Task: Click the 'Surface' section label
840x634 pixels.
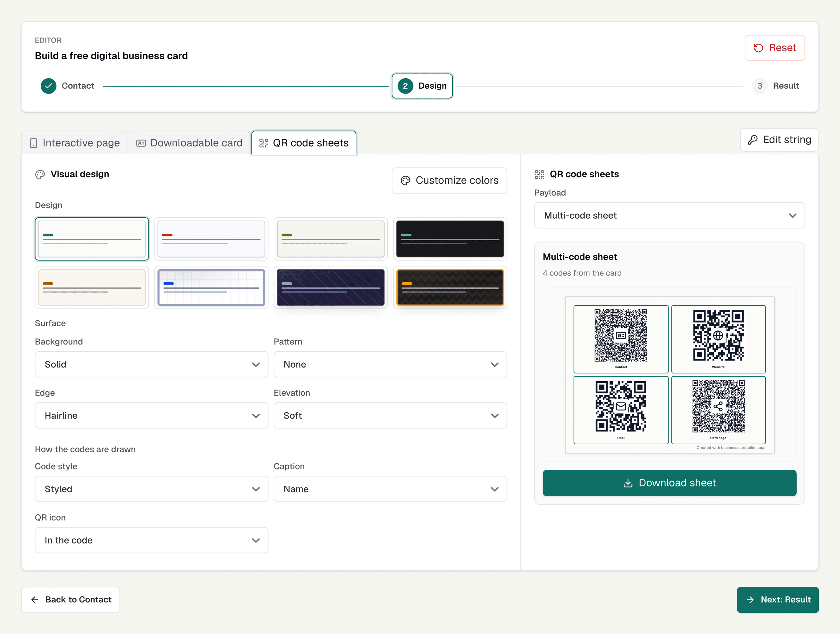Action: (50, 323)
